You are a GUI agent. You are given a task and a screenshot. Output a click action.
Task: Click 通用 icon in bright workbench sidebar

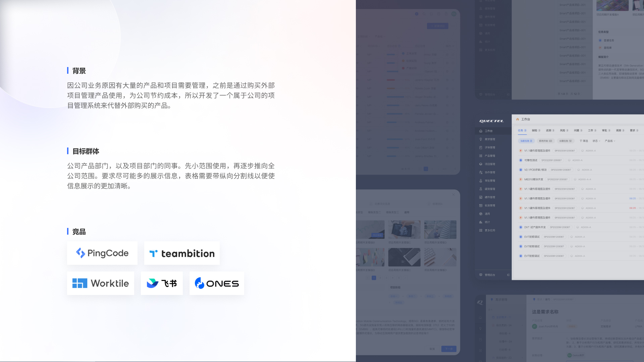[481, 214]
